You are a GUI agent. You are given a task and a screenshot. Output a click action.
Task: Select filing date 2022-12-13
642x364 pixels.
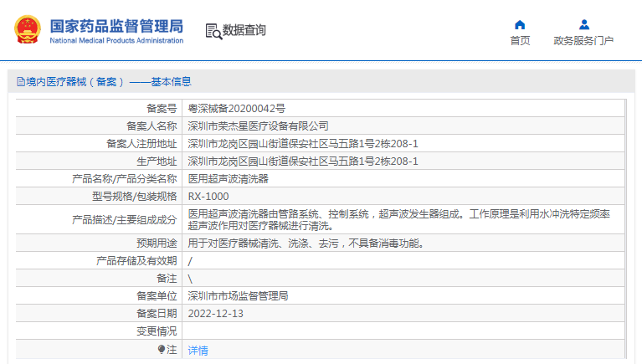[x=215, y=314]
